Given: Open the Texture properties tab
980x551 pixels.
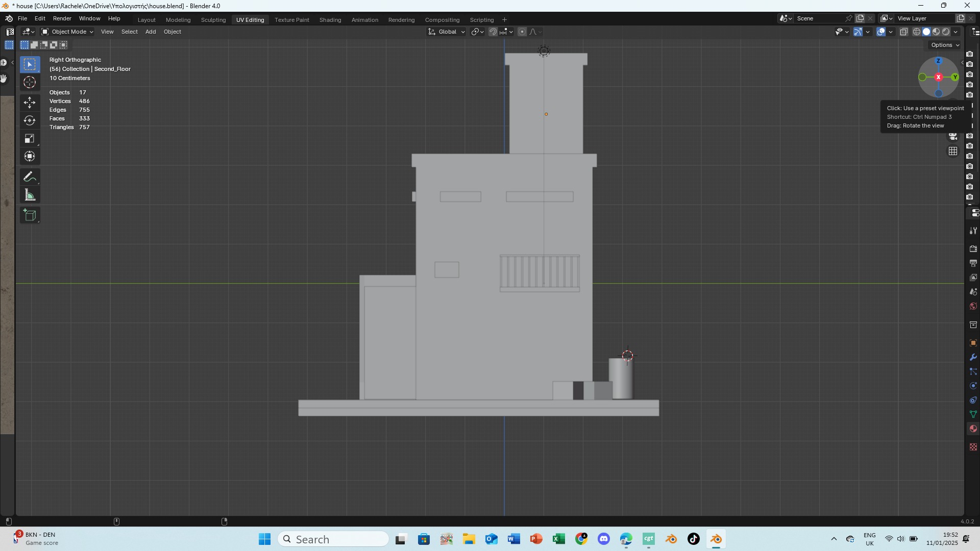Looking at the screenshot, I should pyautogui.click(x=973, y=447).
